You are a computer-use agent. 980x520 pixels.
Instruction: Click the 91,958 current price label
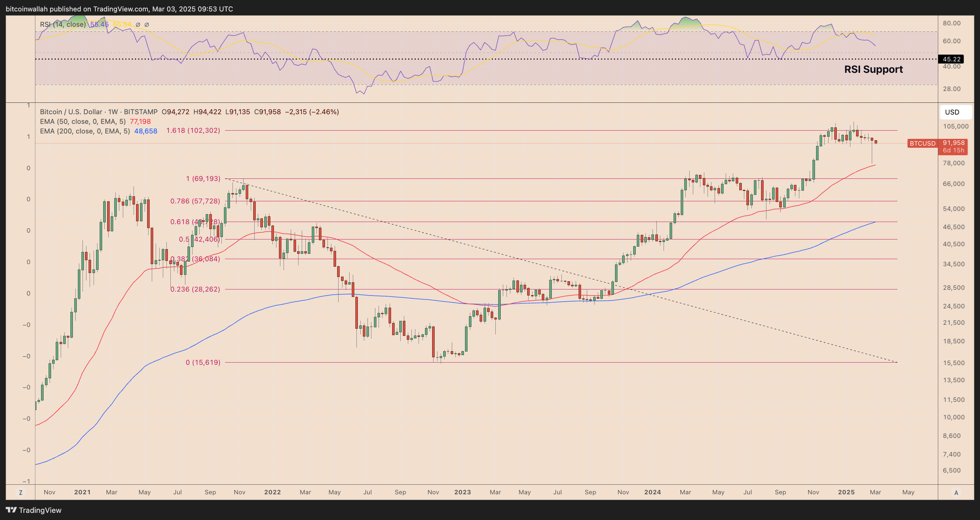click(954, 142)
